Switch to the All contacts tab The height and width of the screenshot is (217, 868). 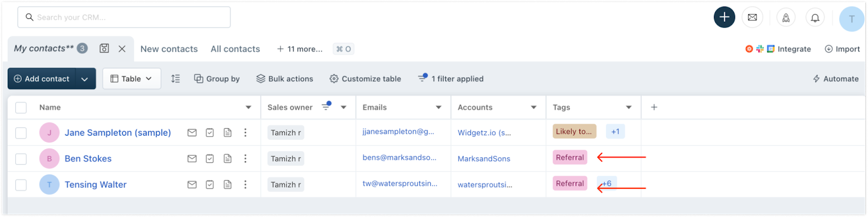click(x=235, y=49)
